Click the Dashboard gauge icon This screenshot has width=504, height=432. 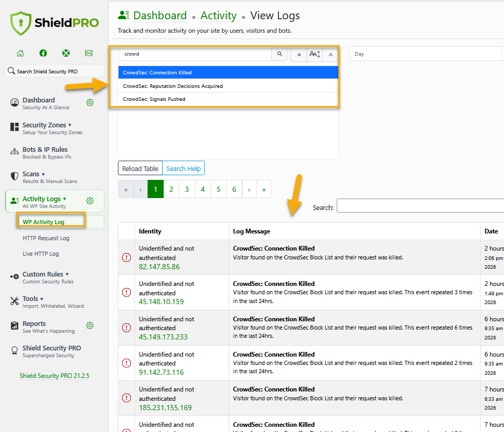(x=15, y=102)
